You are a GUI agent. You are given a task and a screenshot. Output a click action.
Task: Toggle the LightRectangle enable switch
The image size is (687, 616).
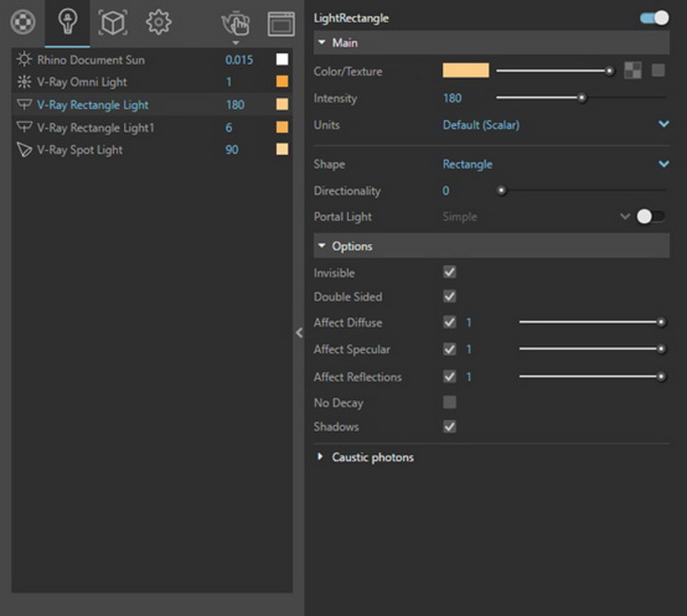click(654, 17)
